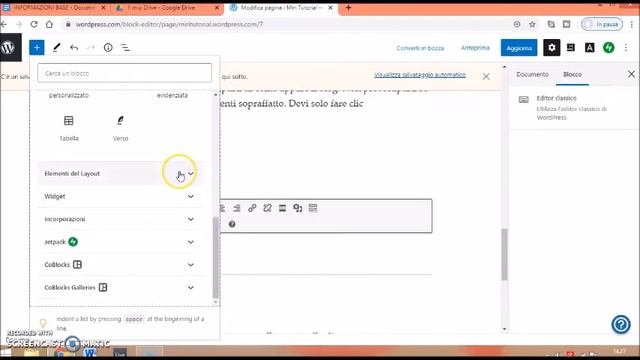640x360 pixels.
Task: Click the block inserter list scrollbar
Action: (216, 257)
